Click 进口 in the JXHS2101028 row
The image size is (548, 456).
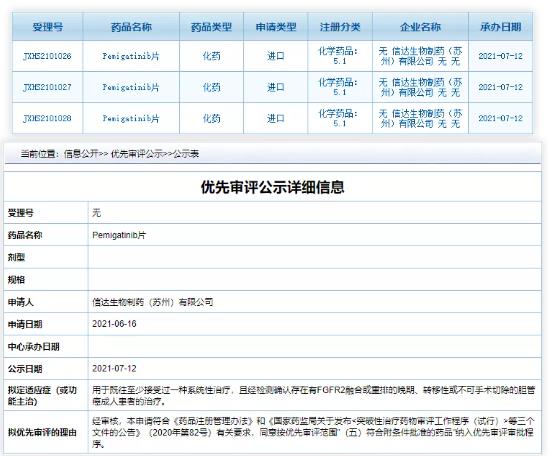276,118
